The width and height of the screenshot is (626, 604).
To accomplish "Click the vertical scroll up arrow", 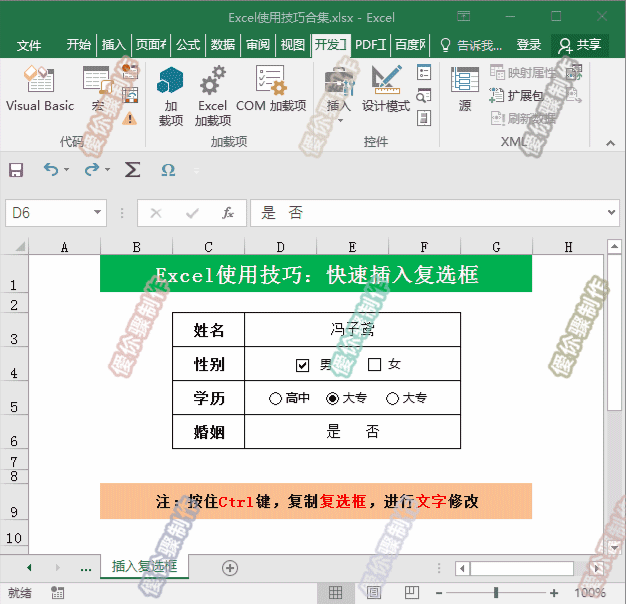I will pos(614,246).
